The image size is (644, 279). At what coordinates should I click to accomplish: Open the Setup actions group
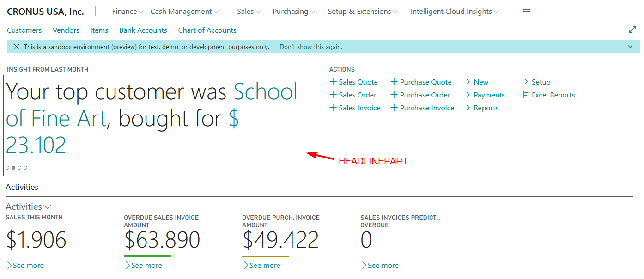pyautogui.click(x=541, y=82)
